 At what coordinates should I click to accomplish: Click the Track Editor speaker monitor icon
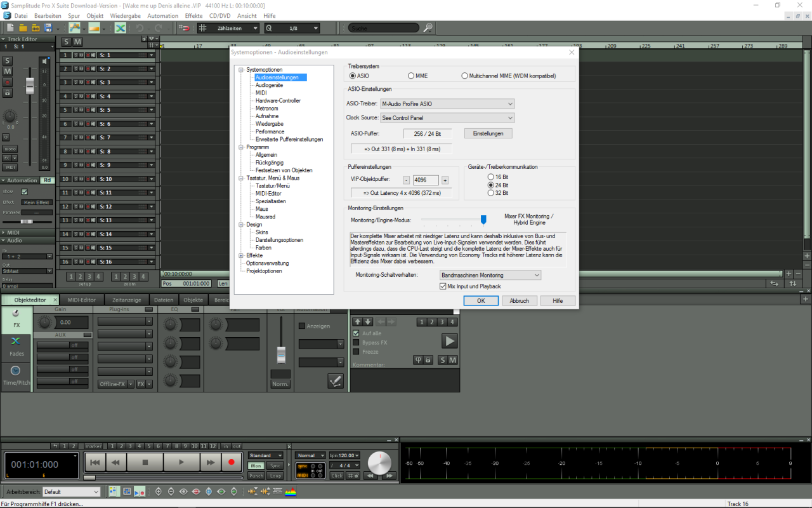tap(44, 62)
